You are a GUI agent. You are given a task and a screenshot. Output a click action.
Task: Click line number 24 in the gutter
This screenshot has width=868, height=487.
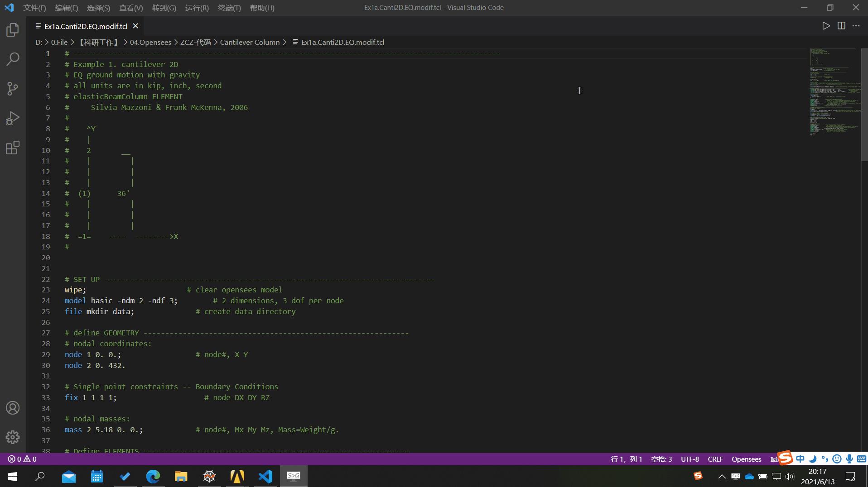[46, 301]
